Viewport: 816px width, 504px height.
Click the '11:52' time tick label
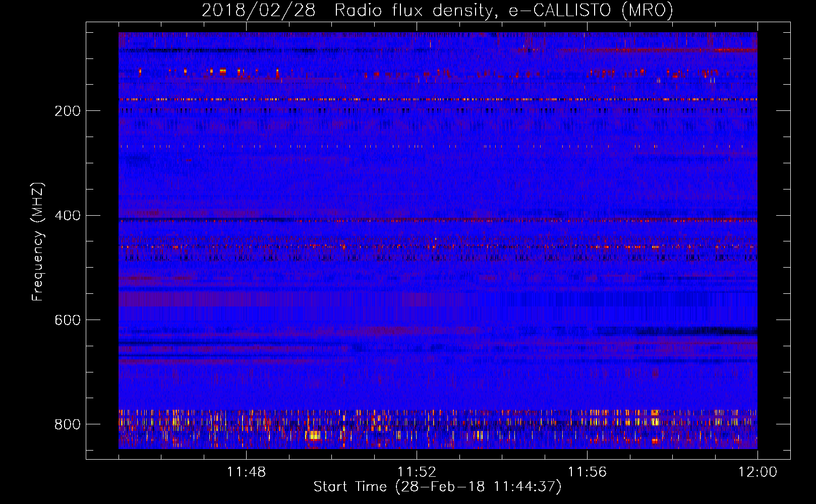417,472
